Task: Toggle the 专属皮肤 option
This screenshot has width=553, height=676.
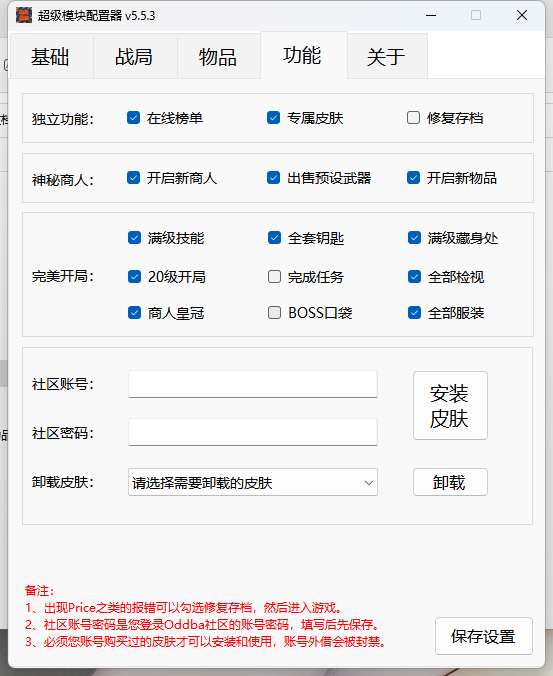Action: point(273,118)
